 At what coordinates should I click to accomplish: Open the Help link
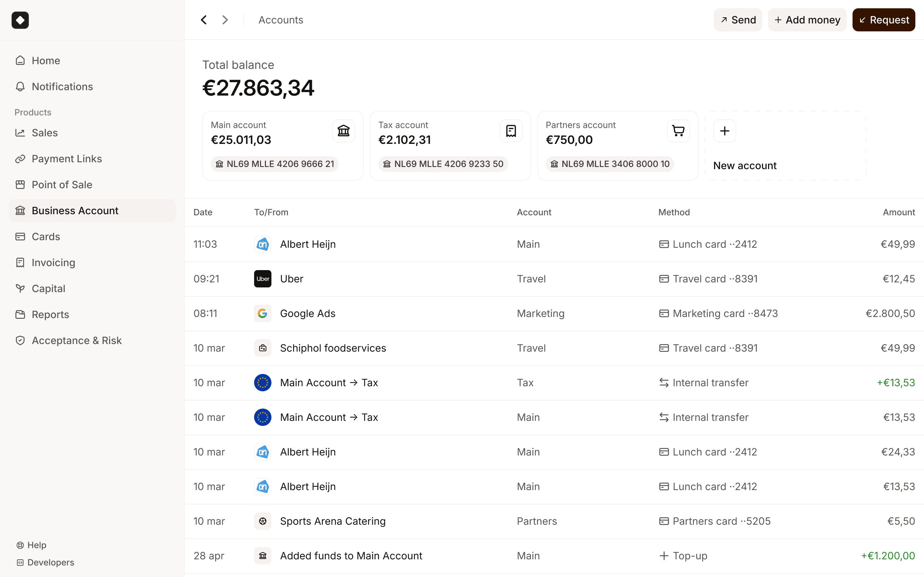tap(36, 545)
